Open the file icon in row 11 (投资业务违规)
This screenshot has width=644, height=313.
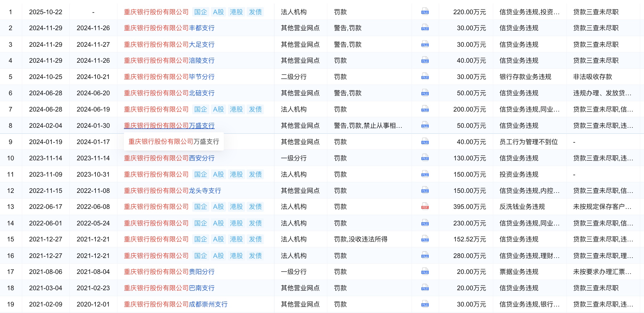click(425, 174)
